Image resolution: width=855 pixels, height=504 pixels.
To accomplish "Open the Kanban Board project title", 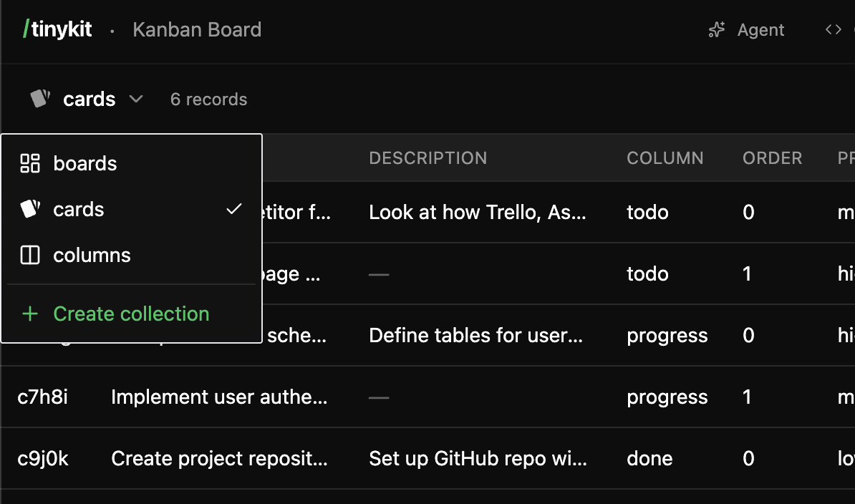I will pyautogui.click(x=197, y=29).
